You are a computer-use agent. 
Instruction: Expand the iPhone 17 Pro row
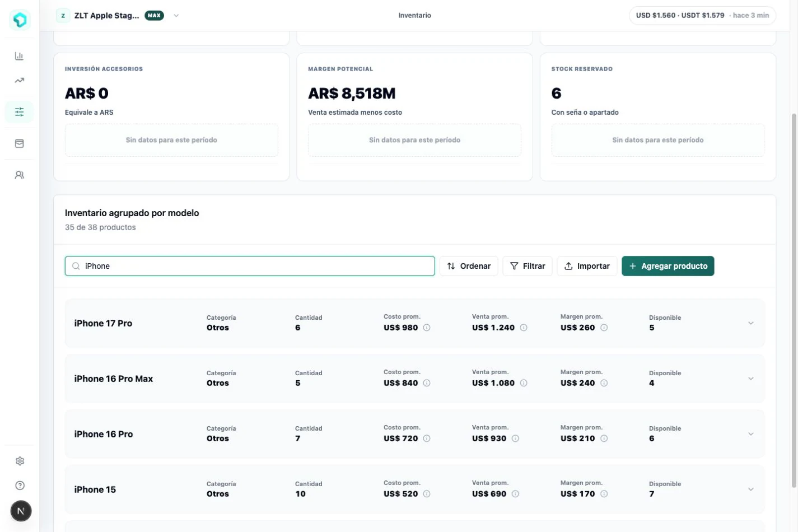click(x=751, y=323)
